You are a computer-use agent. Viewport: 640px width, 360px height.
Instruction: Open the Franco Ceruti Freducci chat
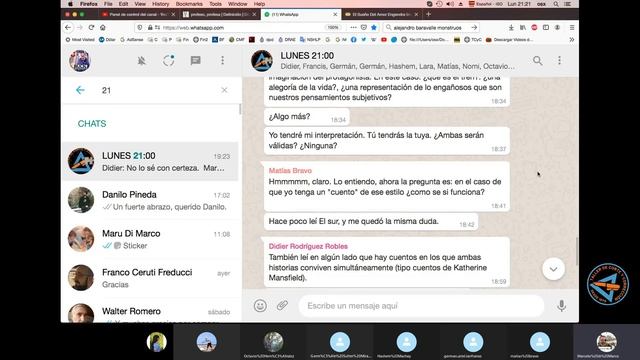pos(149,278)
